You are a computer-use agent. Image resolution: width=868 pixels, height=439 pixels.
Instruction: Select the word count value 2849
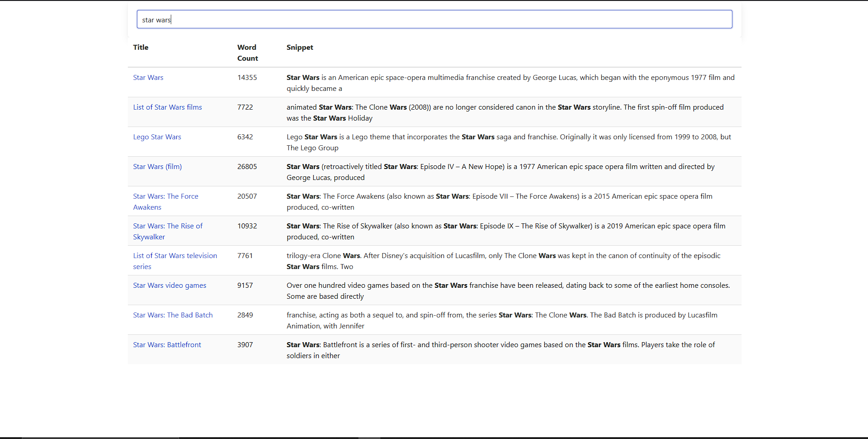point(245,315)
